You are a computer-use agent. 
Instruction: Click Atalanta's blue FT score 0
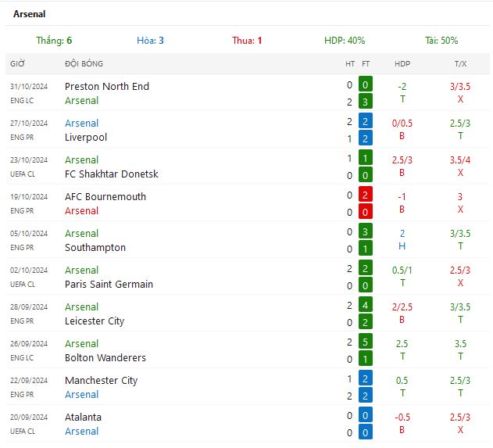pyautogui.click(x=366, y=415)
